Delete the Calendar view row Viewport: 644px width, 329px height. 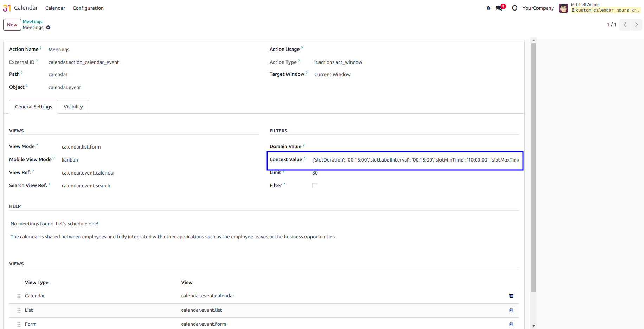click(511, 296)
